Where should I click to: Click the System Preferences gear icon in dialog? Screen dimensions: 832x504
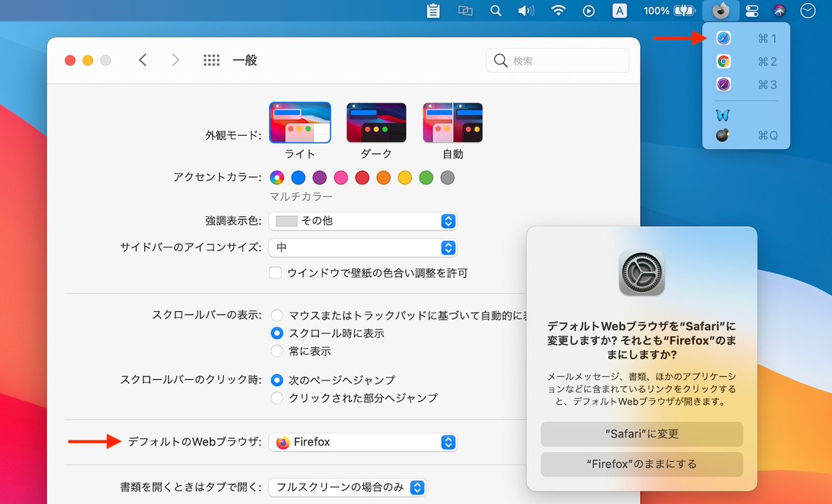[x=641, y=273]
